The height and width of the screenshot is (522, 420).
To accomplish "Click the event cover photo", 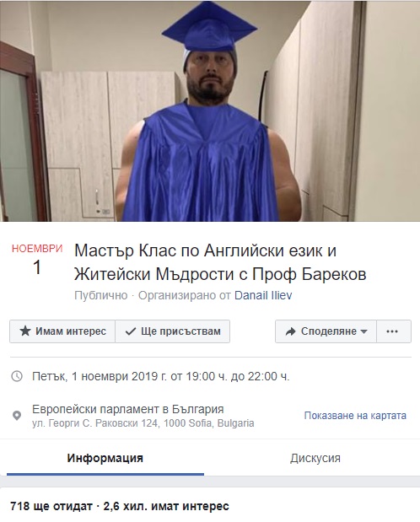I will [x=210, y=110].
